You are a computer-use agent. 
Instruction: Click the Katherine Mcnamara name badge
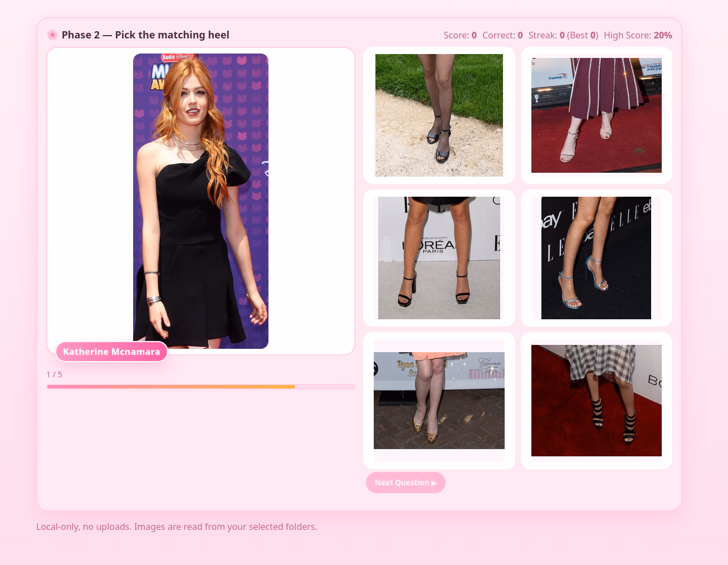(111, 352)
